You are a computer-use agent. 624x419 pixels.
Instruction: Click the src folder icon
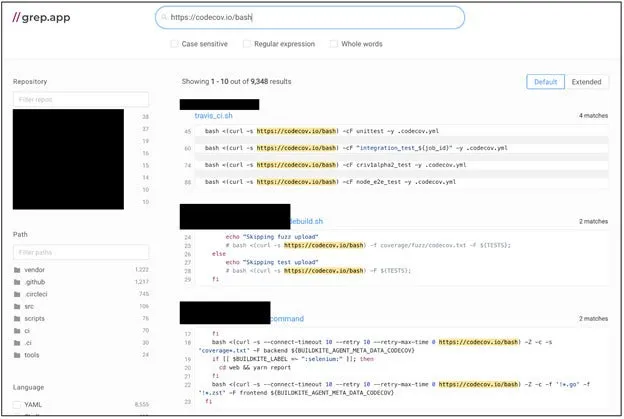(x=17, y=306)
